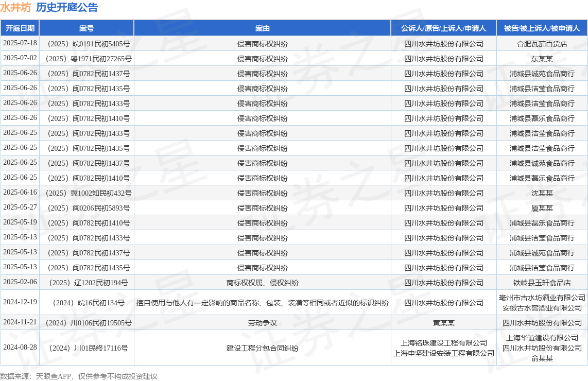Click defendant 沈某某
Image resolution: width=588 pixels, height=381 pixels.
[x=542, y=193]
